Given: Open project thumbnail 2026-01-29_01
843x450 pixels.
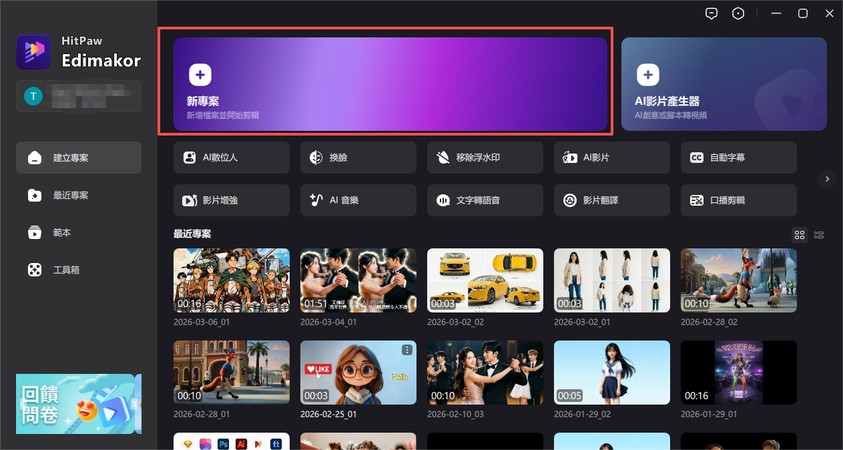Looking at the screenshot, I should (x=739, y=372).
